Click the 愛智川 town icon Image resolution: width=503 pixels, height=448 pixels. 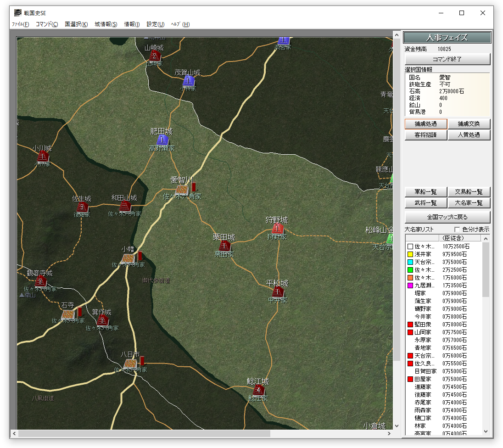coord(182,189)
